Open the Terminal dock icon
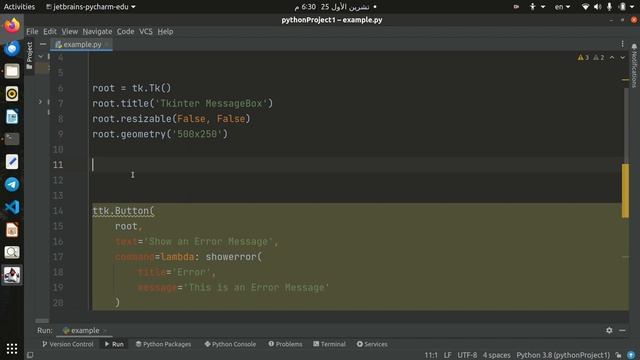 [x=12, y=139]
